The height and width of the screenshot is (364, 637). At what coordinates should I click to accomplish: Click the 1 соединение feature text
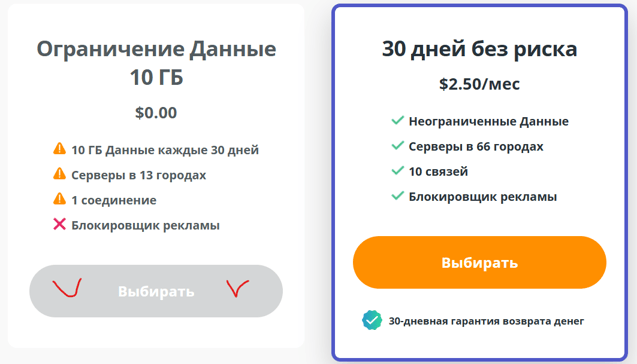114,200
